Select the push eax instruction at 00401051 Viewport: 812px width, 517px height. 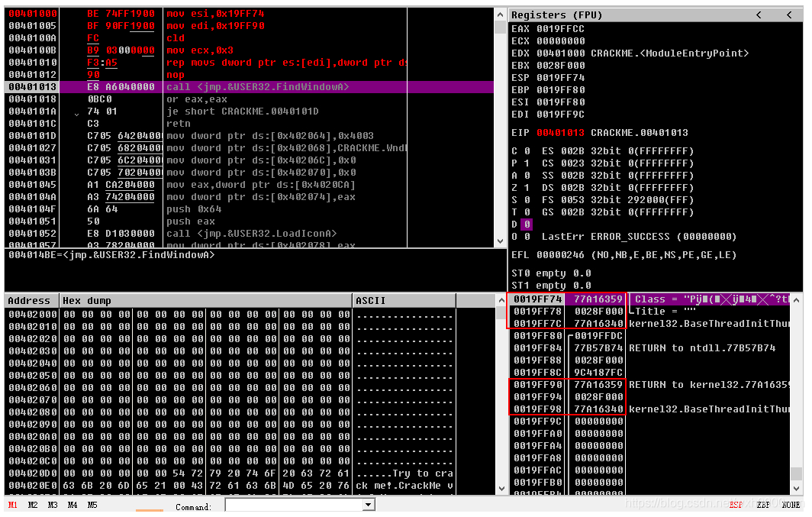pos(249,221)
